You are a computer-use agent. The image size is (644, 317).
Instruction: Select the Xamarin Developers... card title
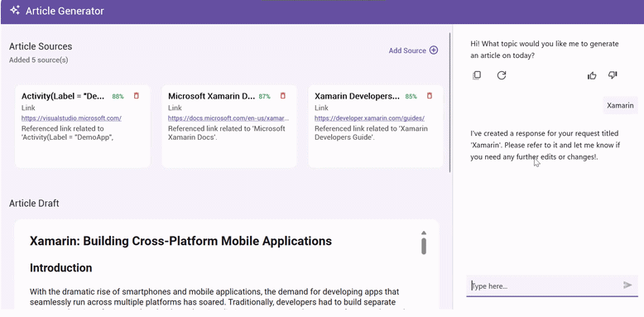tap(357, 96)
